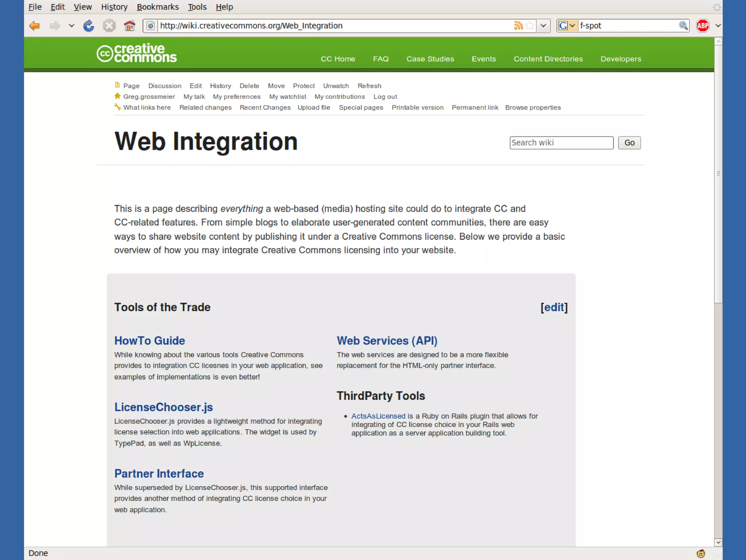The height and width of the screenshot is (560, 746).
Task: Expand the address bar URL dropdown
Action: click(x=543, y=26)
